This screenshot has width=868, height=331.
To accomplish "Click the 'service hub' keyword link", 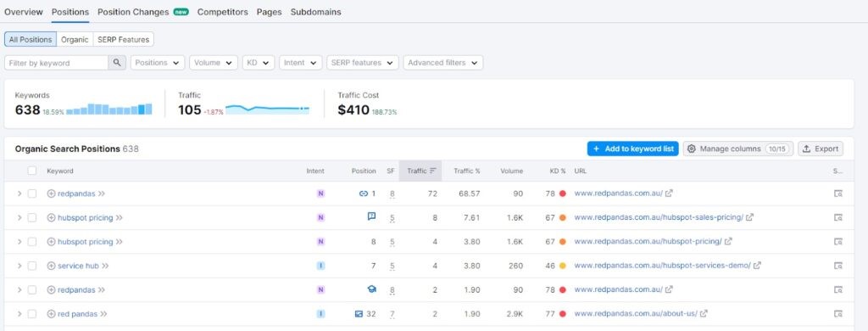I will (x=78, y=266).
